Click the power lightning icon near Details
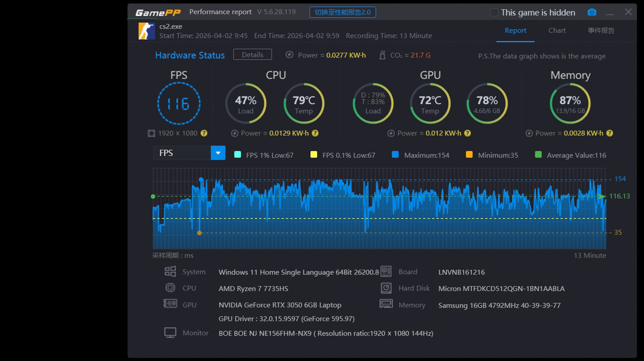Viewport: 644px width, 361px height. point(289,55)
